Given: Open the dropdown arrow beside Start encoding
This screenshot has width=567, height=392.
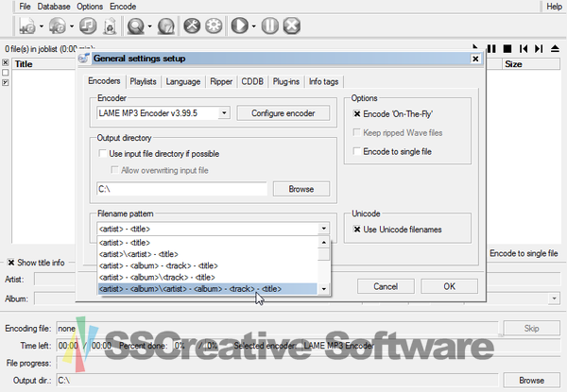Looking at the screenshot, I should [x=253, y=26].
